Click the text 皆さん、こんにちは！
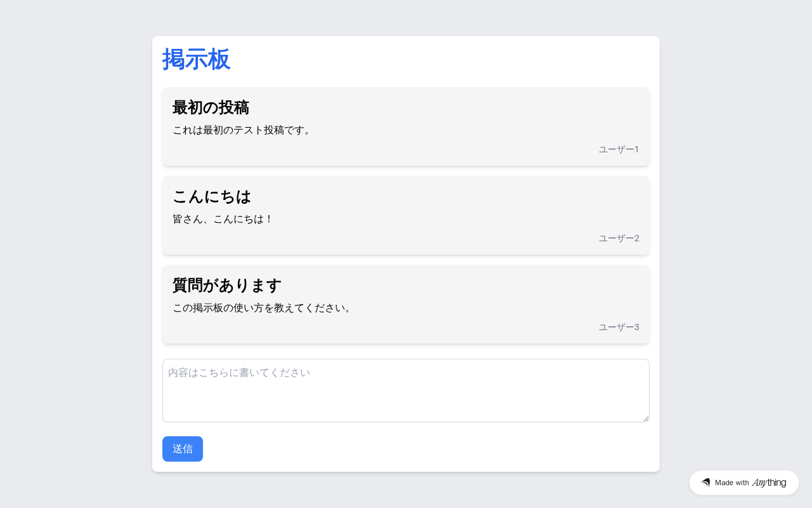The image size is (812, 508). [x=223, y=219]
